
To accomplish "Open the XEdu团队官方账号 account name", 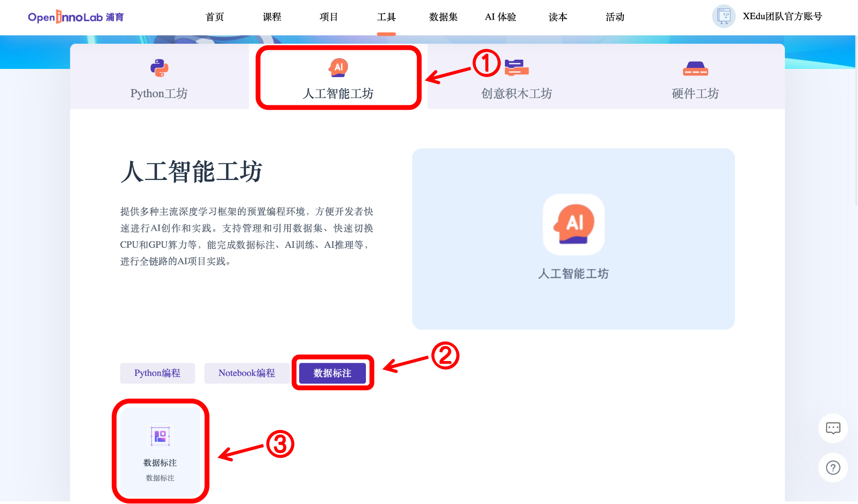I will point(782,16).
